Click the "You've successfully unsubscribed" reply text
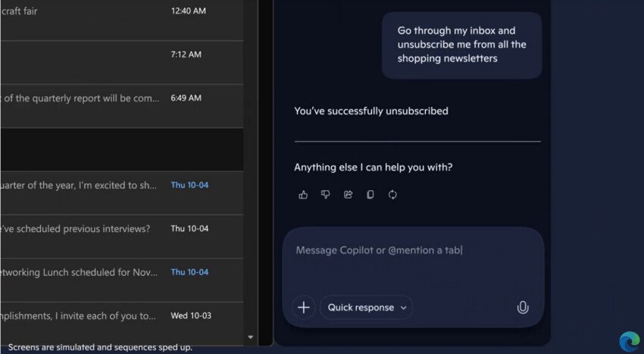 [x=371, y=111]
